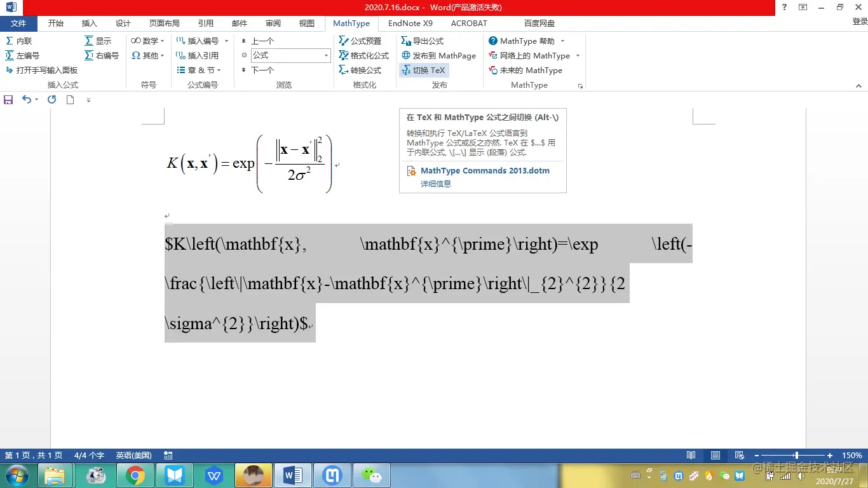
Task: Open WeChat from the taskbar
Action: tap(372, 475)
